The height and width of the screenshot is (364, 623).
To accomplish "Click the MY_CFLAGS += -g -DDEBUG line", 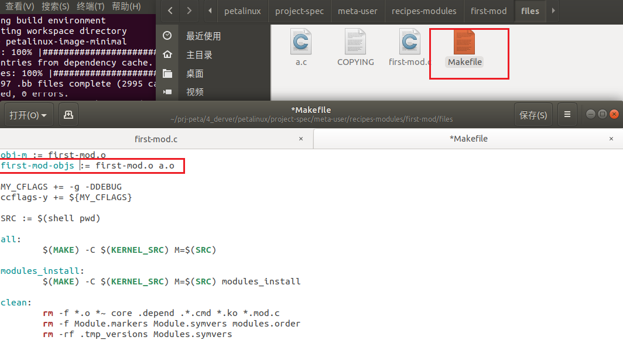I will coord(61,187).
